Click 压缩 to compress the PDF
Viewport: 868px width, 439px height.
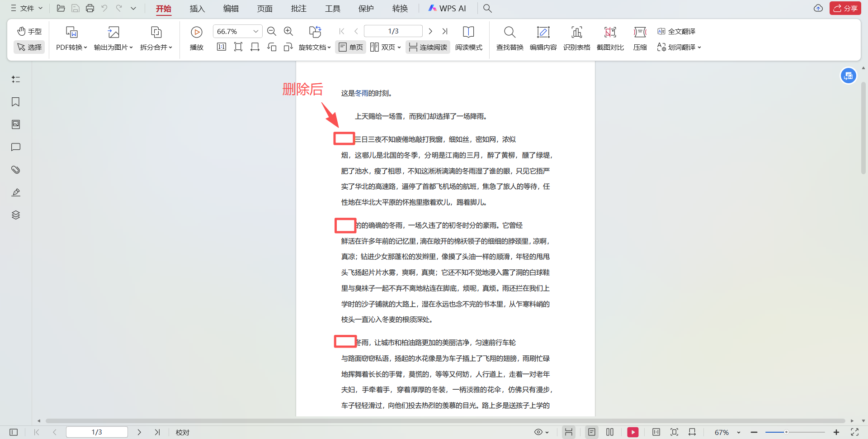640,38
